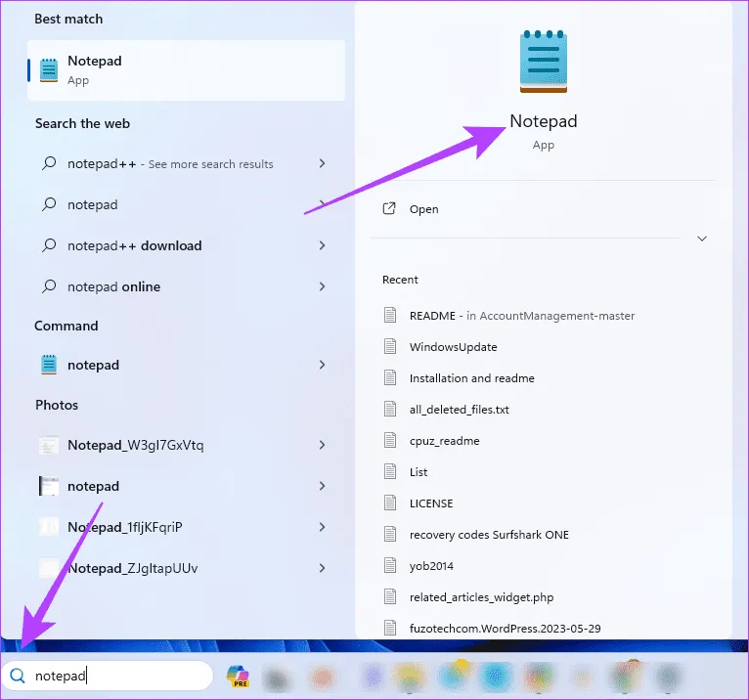Open the WindowsUpdate recent file
The image size is (749, 700).
tap(453, 347)
